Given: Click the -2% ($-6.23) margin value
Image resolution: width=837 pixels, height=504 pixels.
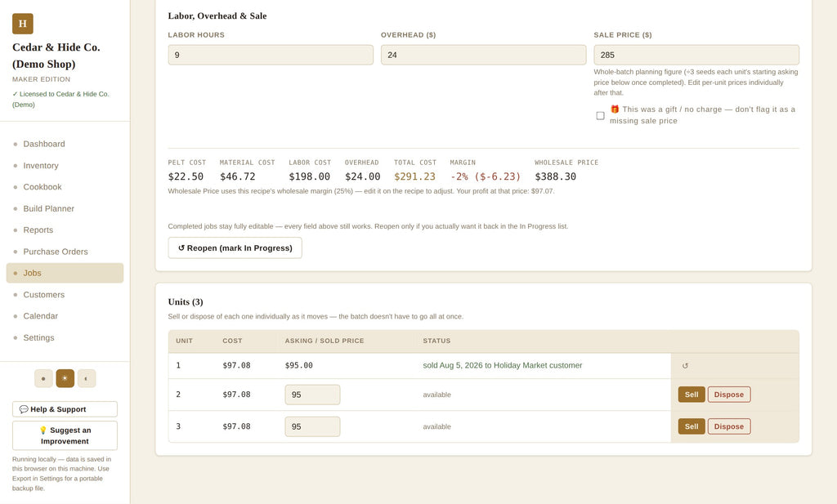Looking at the screenshot, I should (486, 176).
